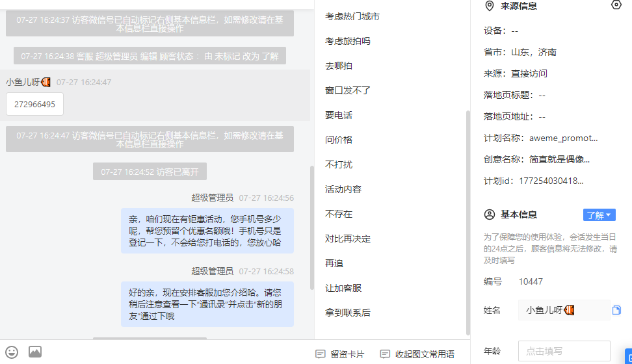The image size is (632, 364).
Task: Collapse quick replies via 收起图文常用语
Action: pyautogui.click(x=417, y=354)
